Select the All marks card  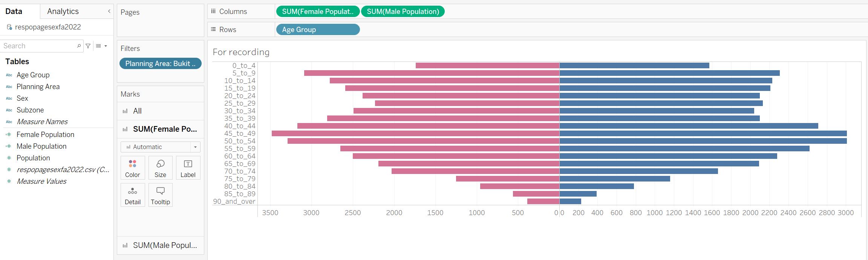click(x=137, y=111)
